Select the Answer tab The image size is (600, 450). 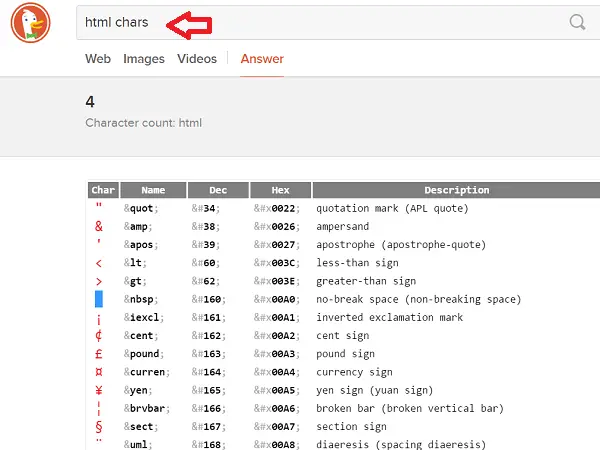pos(262,59)
